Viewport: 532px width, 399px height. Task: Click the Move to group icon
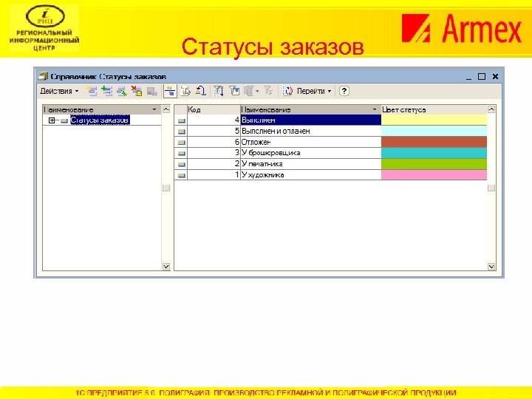click(x=185, y=91)
